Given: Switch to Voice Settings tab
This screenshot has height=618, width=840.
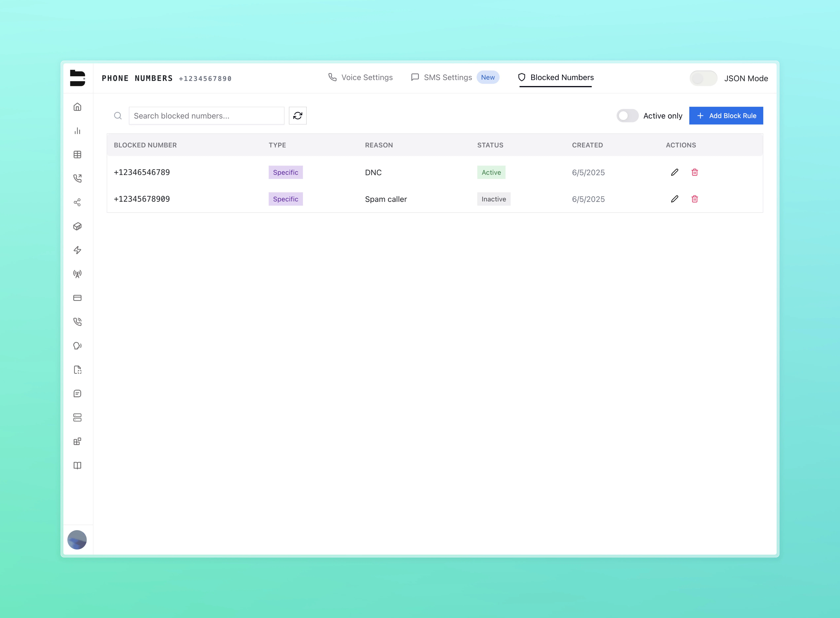Looking at the screenshot, I should pos(360,77).
